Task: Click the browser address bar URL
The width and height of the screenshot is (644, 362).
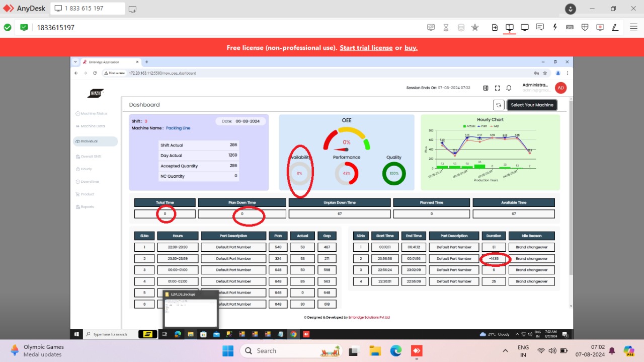Action: (x=163, y=73)
